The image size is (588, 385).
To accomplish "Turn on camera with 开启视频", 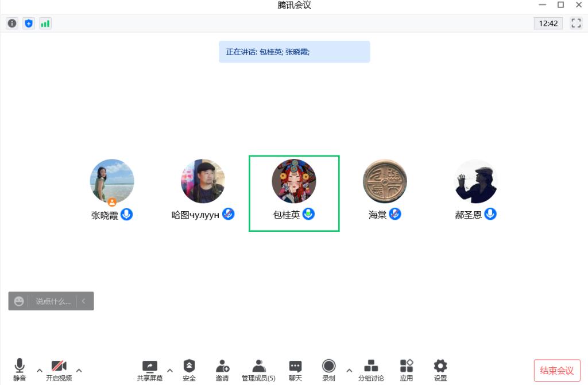I will click(x=59, y=370).
